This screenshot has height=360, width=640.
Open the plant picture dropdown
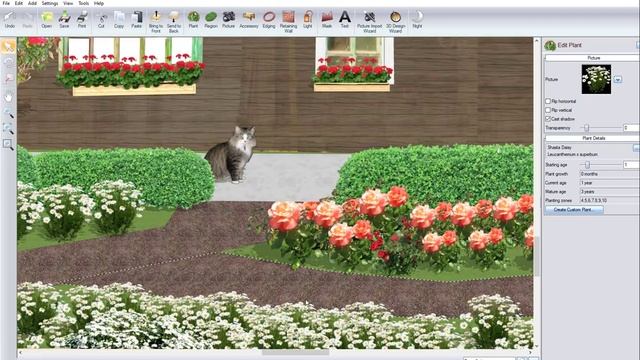click(618, 79)
